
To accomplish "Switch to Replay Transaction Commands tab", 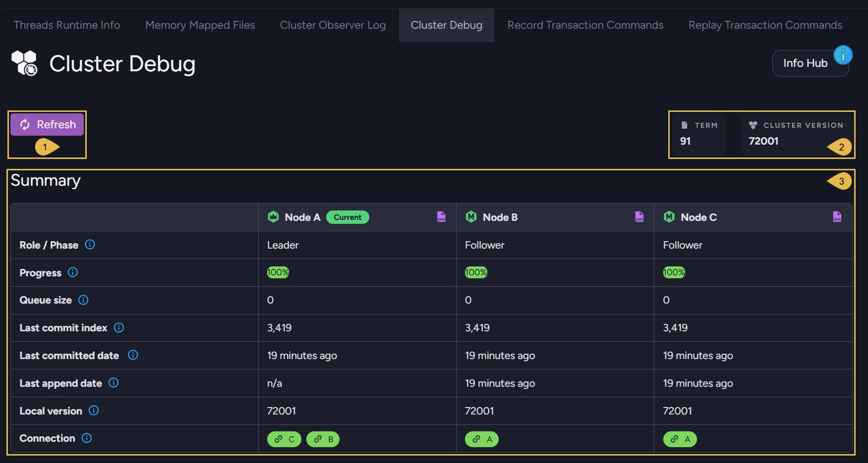I will point(765,25).
